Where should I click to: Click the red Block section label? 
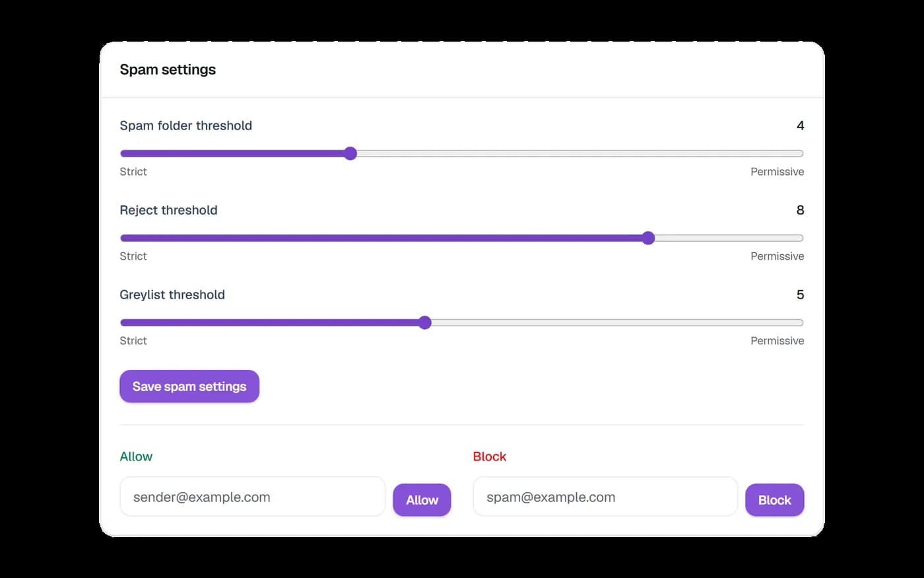pos(490,456)
